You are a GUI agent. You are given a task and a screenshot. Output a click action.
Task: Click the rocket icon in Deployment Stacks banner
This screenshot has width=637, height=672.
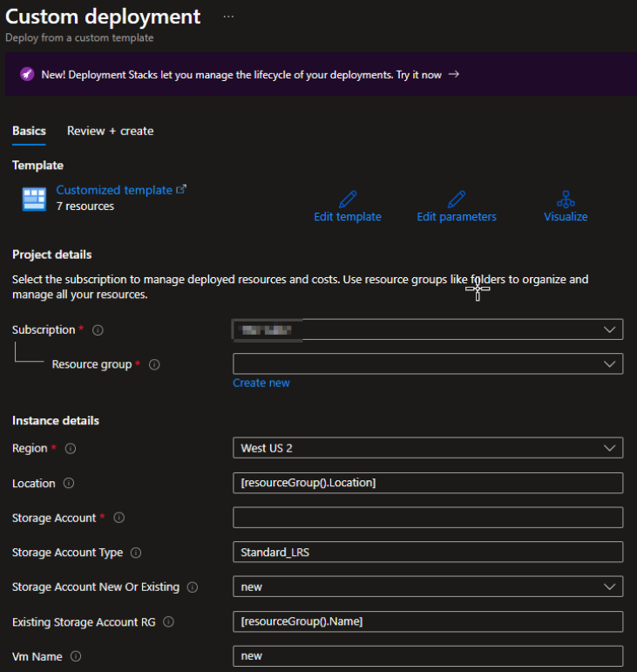point(26,75)
